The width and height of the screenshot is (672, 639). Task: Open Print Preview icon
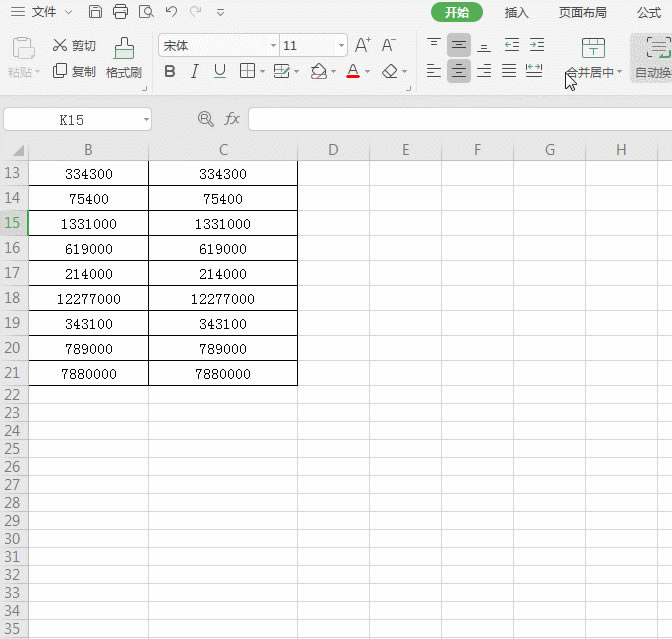click(146, 12)
